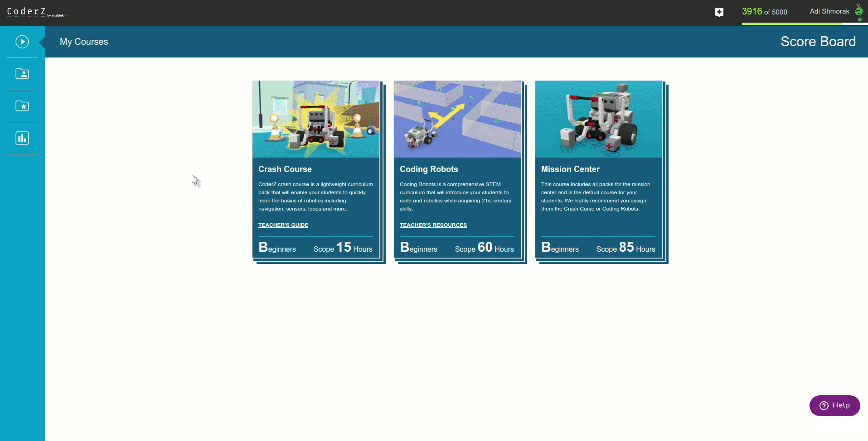Click the Crash Course title

coord(285,169)
